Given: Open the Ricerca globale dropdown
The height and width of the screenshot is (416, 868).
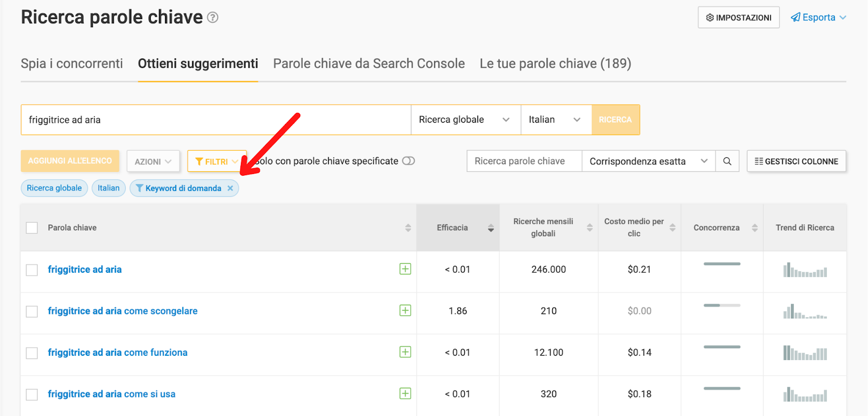Looking at the screenshot, I should click(x=465, y=120).
